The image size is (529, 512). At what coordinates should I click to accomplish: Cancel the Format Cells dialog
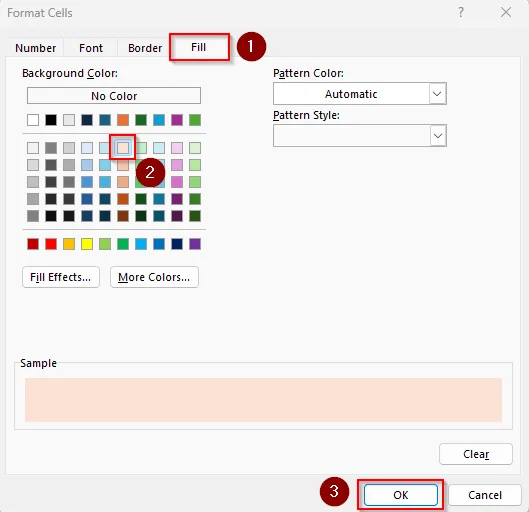click(485, 495)
